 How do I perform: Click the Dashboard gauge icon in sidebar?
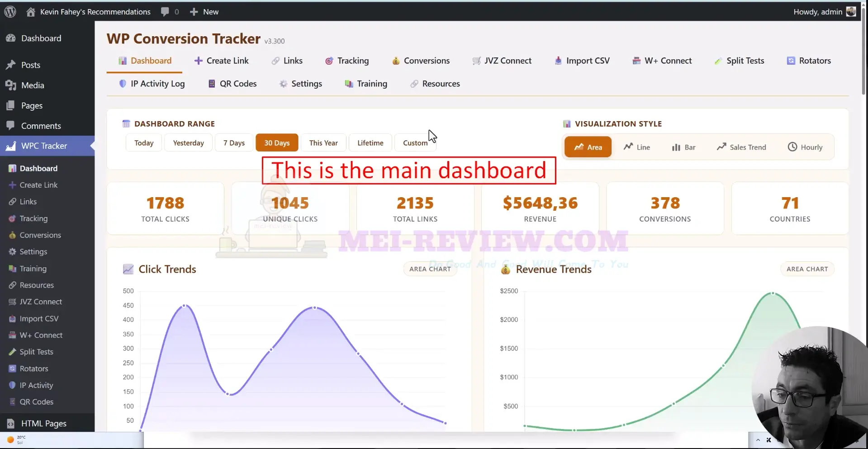(x=11, y=38)
